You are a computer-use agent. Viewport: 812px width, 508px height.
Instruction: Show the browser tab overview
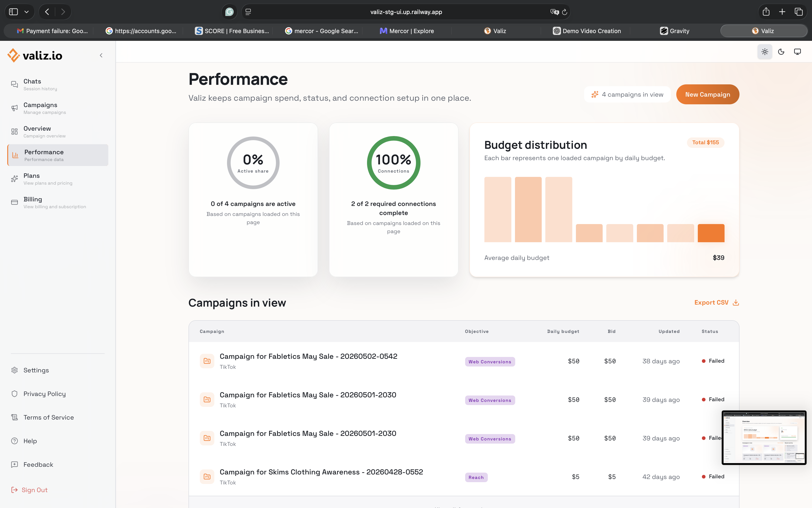pos(799,12)
